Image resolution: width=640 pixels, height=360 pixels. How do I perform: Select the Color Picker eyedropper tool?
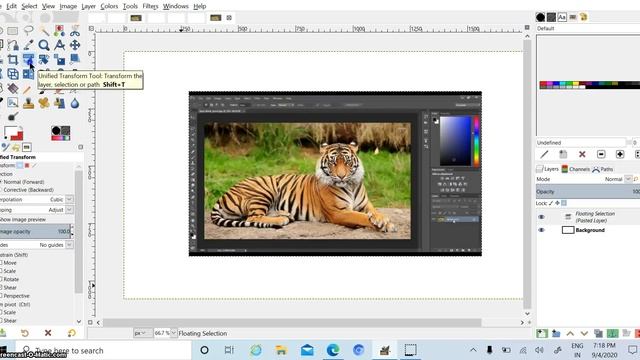point(28,45)
